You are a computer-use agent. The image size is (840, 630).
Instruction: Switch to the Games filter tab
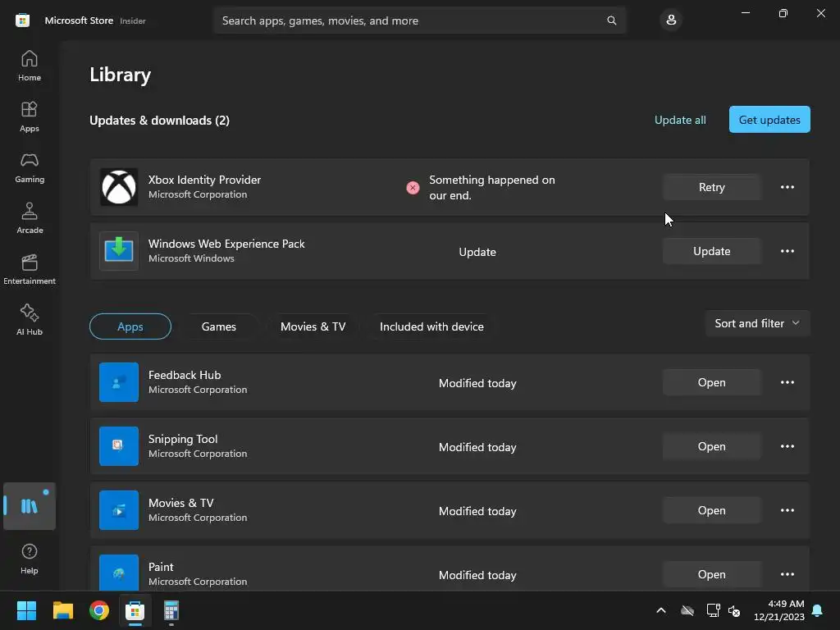(218, 326)
